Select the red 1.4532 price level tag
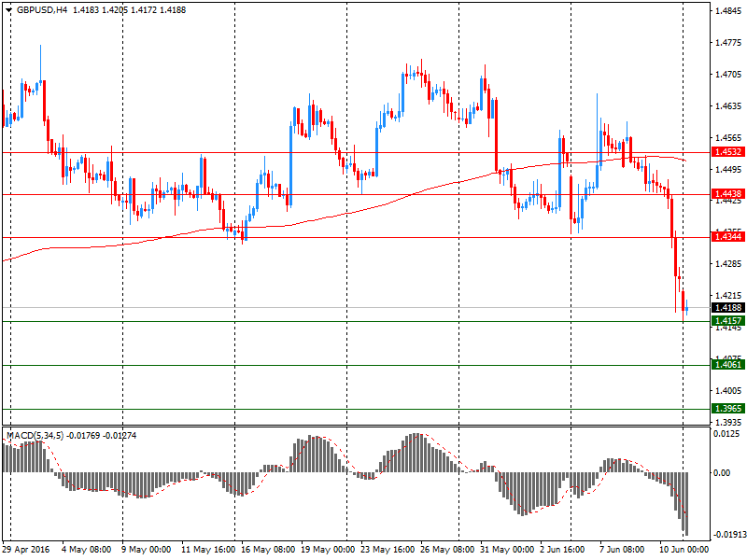Image resolution: width=747 pixels, height=560 pixels. [x=727, y=151]
